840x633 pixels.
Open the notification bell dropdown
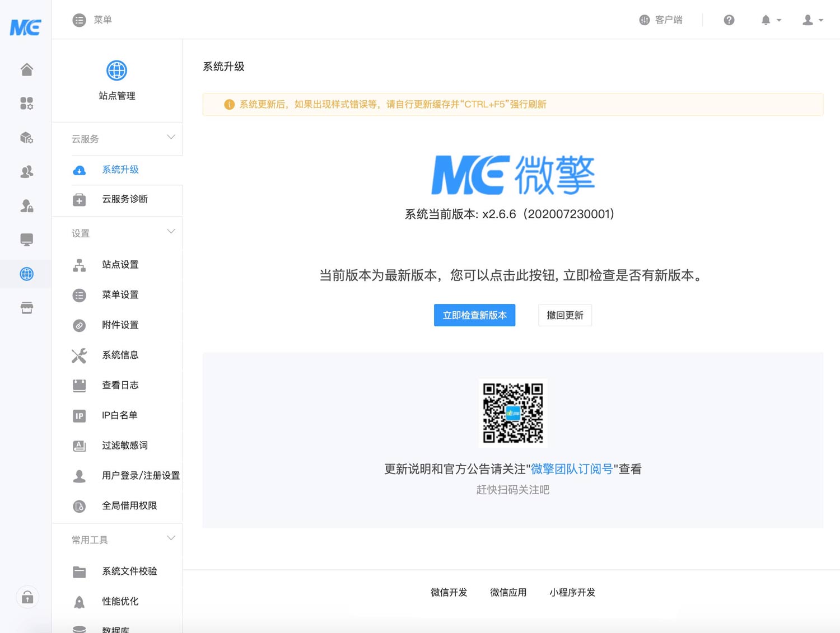771,20
